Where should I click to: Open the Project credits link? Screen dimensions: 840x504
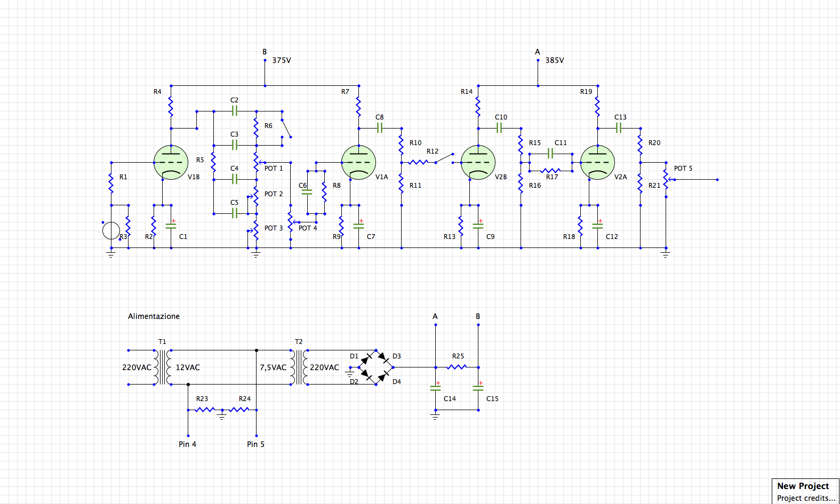point(806,498)
